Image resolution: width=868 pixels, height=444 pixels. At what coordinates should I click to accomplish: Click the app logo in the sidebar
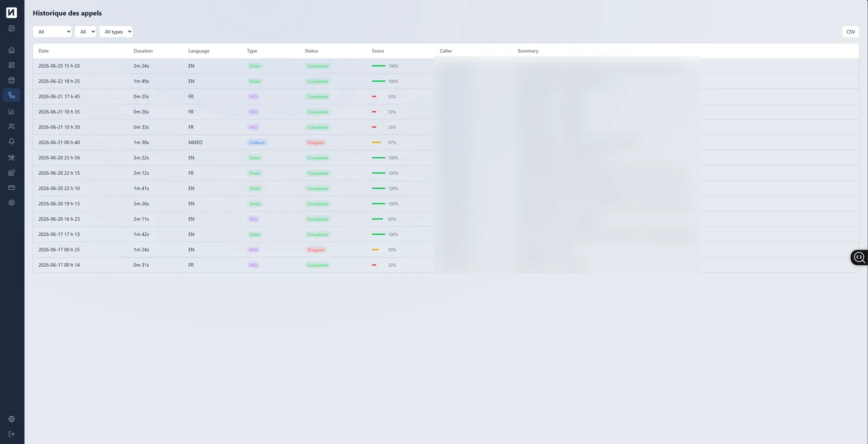tap(11, 12)
